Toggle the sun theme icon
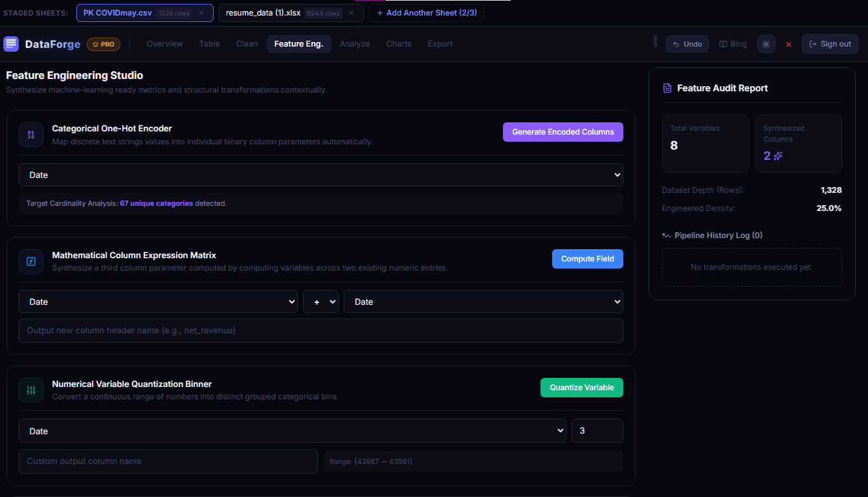Viewport: 868px width, 497px height. tap(766, 44)
